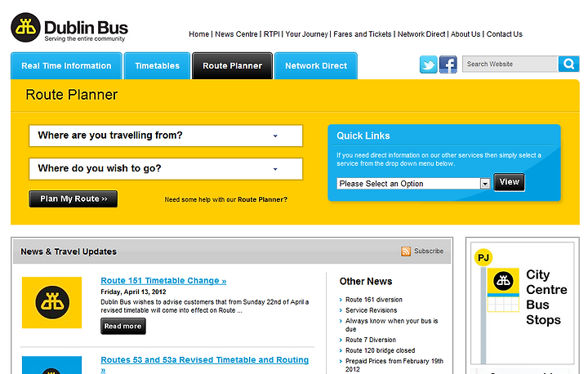Open RTPI in top menu

pos(271,34)
